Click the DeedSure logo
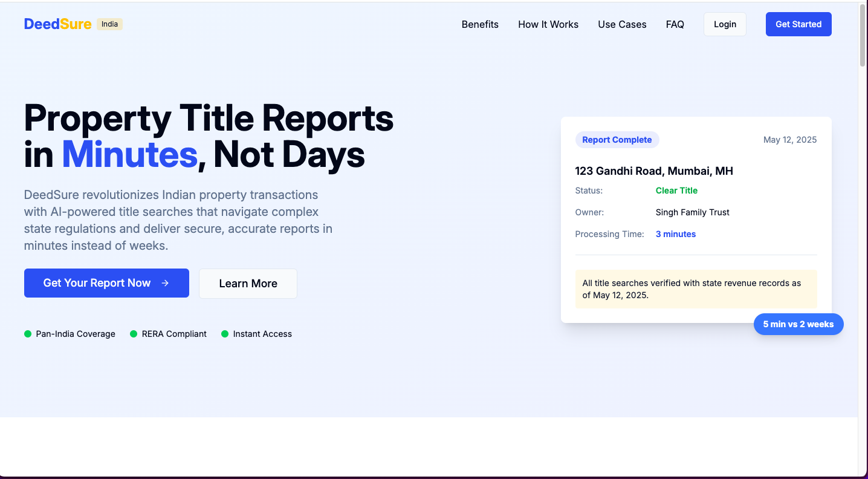 (58, 24)
